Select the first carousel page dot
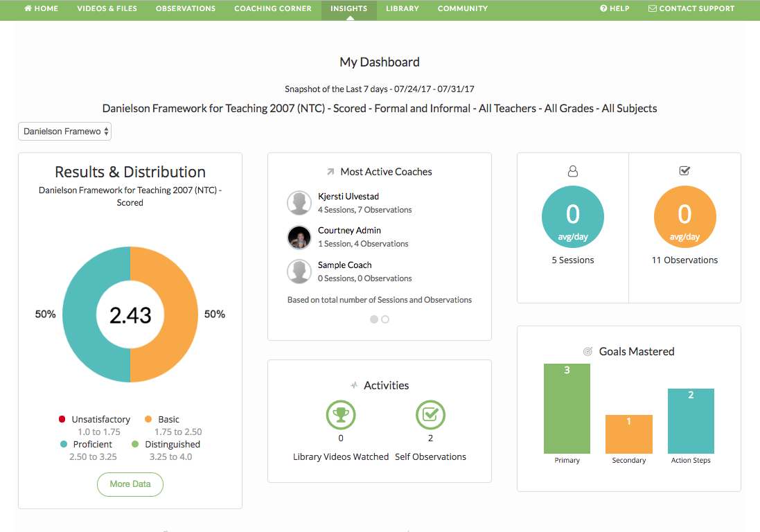 coord(374,319)
